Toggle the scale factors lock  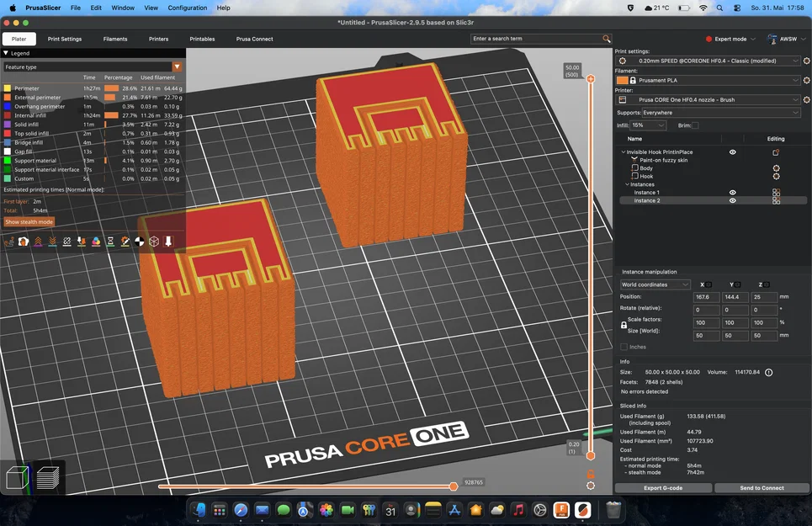(x=624, y=325)
